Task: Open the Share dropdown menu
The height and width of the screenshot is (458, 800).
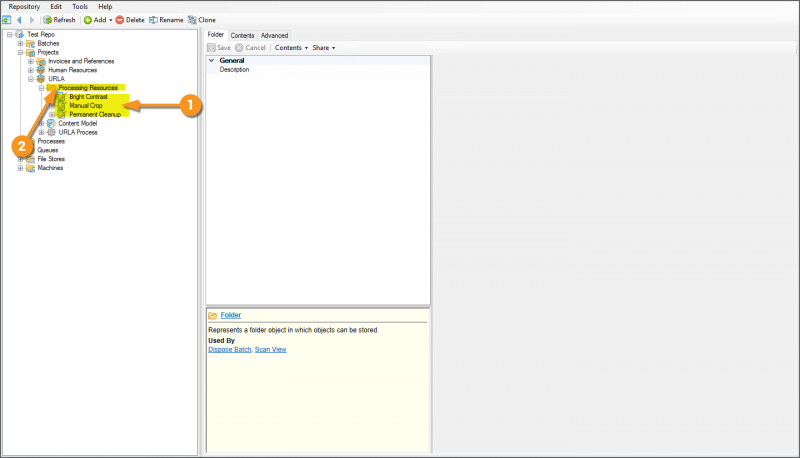Action: pyautogui.click(x=323, y=48)
